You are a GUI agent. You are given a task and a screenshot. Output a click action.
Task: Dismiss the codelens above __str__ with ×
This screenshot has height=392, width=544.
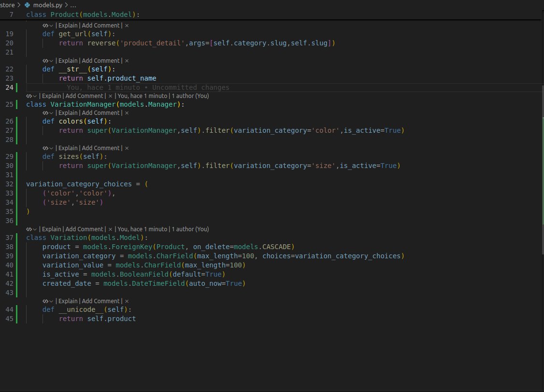(127, 61)
